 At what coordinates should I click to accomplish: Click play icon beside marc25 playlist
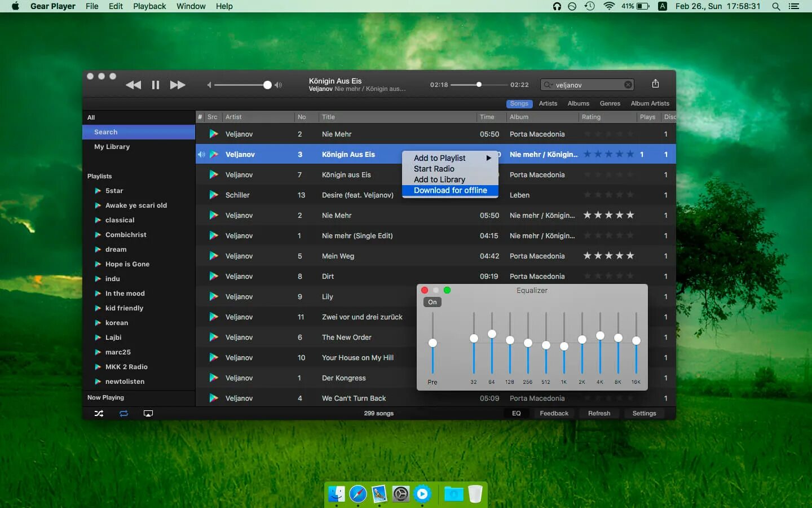coord(98,352)
